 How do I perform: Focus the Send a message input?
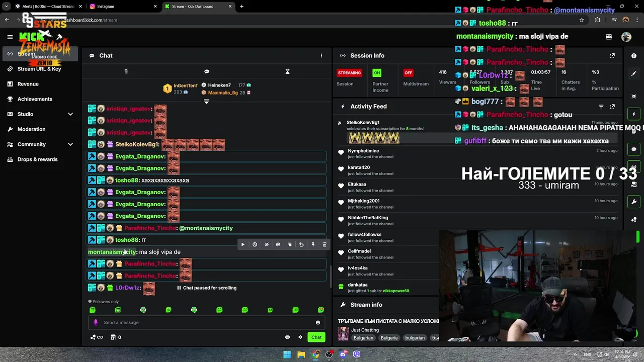coord(206,322)
